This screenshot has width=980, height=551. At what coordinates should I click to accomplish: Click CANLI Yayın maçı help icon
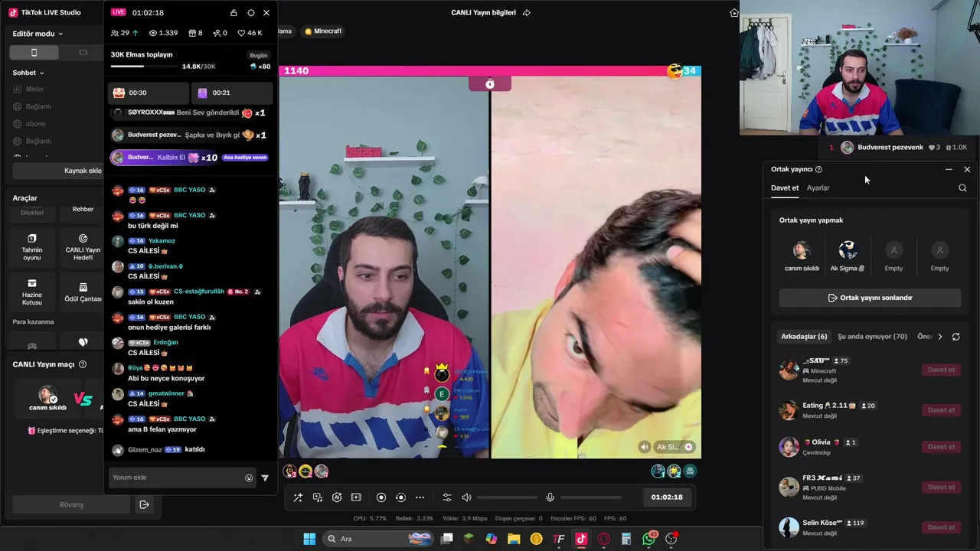tap(83, 364)
